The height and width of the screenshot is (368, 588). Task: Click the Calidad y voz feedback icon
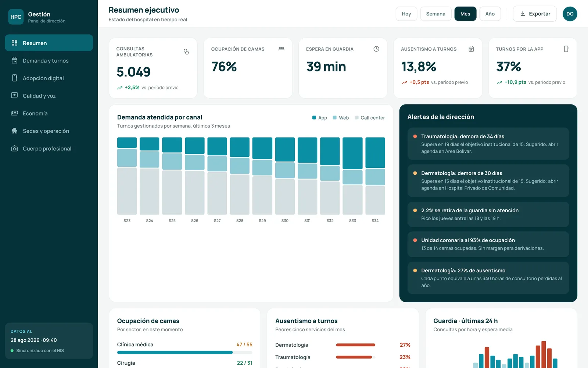(x=15, y=96)
